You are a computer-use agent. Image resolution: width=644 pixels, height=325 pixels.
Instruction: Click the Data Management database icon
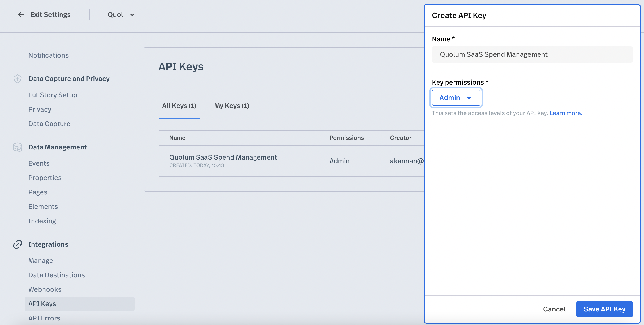coord(18,147)
